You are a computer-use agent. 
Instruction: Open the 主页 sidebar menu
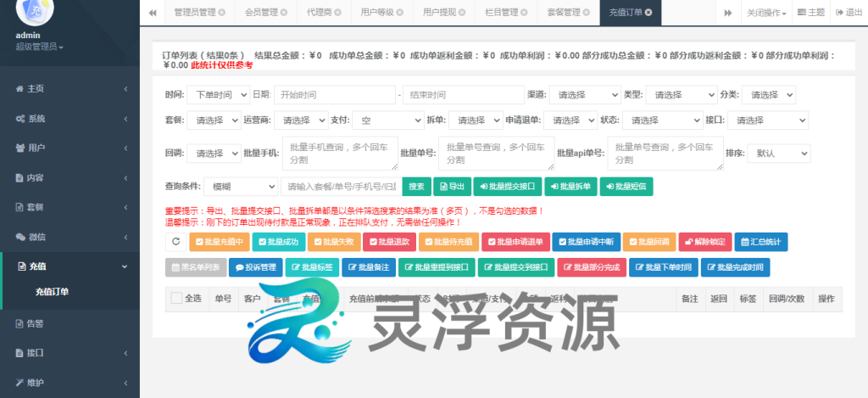tap(70, 89)
